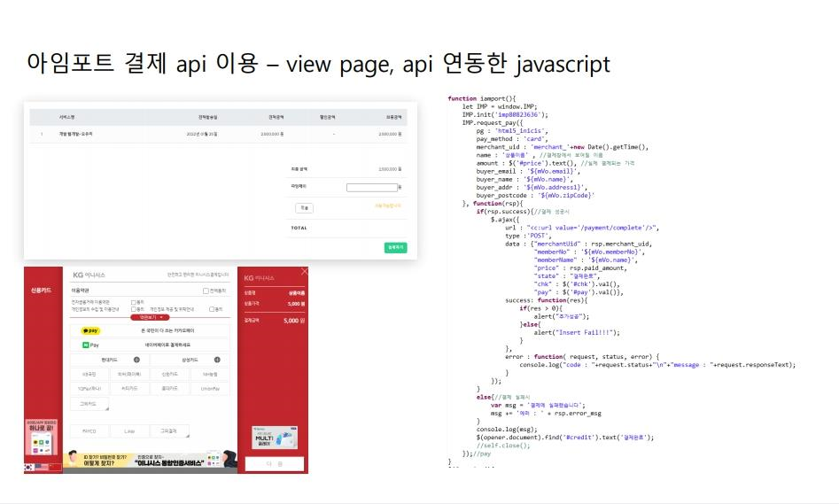Check the personal info collection agreement box

coord(132,309)
